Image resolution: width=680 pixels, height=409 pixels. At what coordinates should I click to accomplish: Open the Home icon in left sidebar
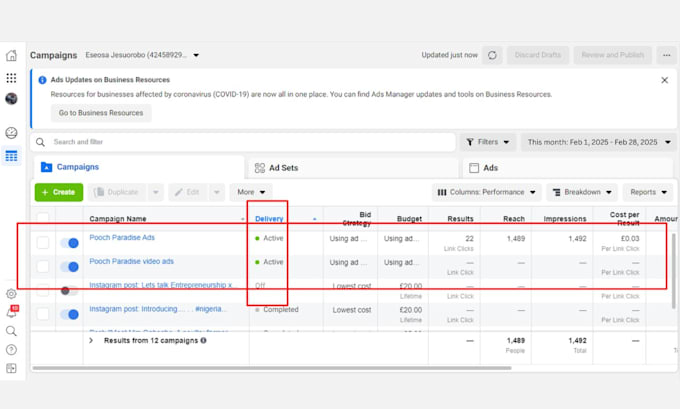pyautogui.click(x=11, y=55)
